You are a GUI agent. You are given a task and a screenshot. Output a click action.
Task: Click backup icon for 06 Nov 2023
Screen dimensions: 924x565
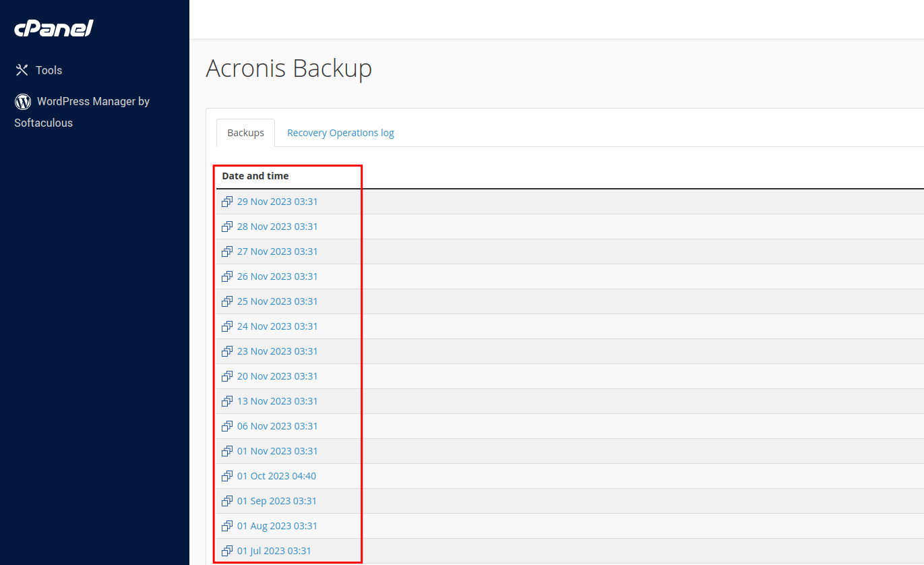click(227, 426)
